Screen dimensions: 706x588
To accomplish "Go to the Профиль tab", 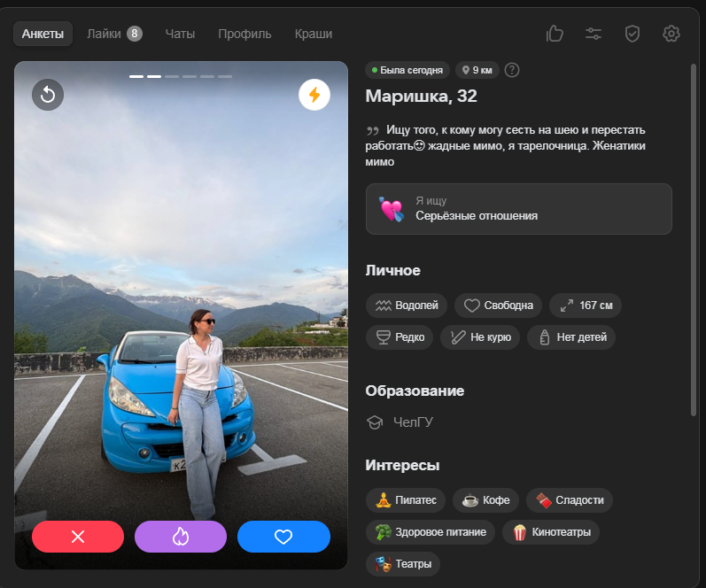I will (244, 34).
